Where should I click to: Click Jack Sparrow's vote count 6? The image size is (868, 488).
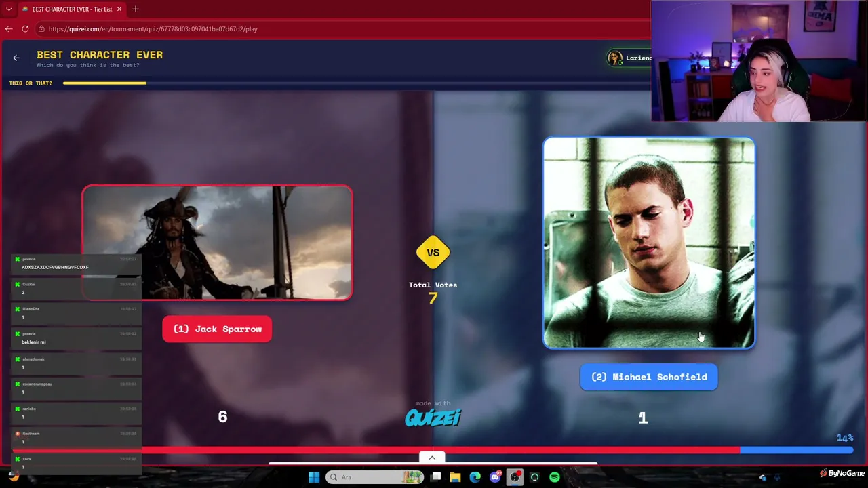pyautogui.click(x=222, y=417)
